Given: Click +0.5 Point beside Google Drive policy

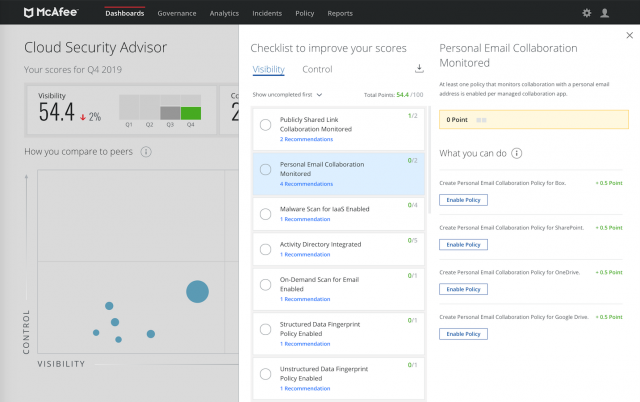Looking at the screenshot, I should pyautogui.click(x=609, y=317).
